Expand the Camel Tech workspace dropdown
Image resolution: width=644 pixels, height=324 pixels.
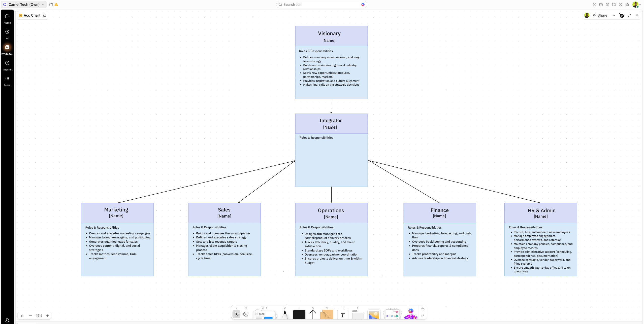[x=43, y=5]
